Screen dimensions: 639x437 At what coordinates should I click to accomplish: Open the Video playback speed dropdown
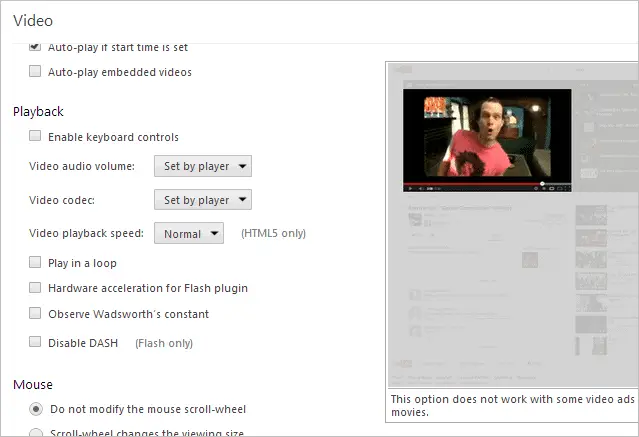pos(189,233)
